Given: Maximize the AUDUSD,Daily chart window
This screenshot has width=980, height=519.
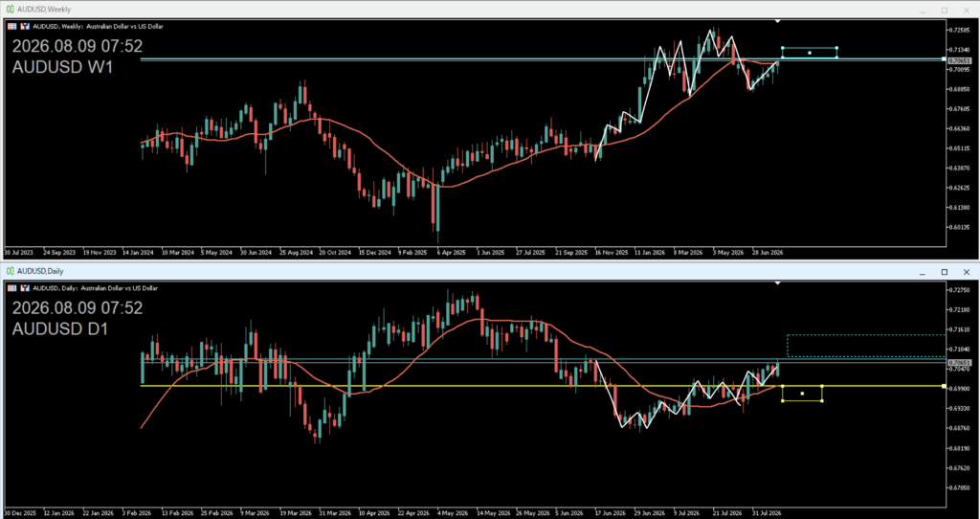Looking at the screenshot, I should coord(945,272).
